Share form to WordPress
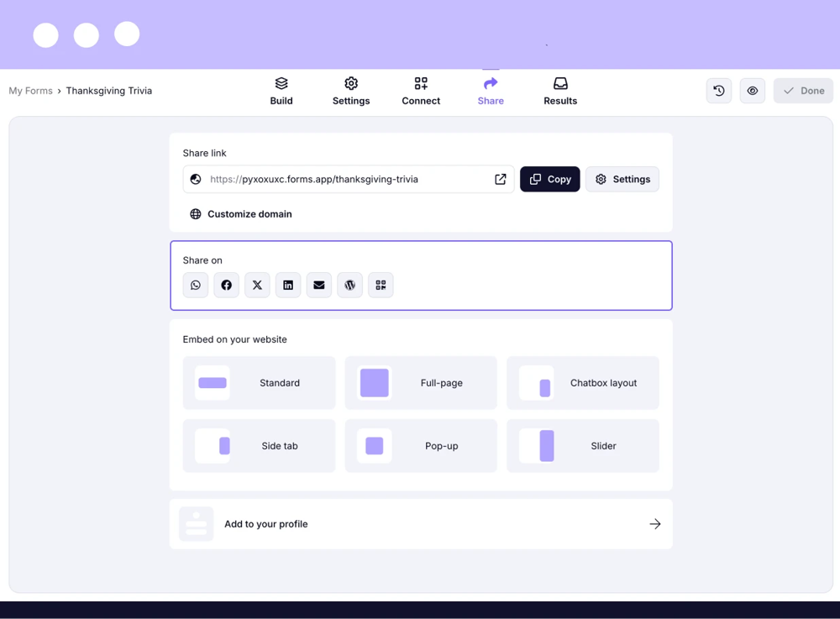 [x=349, y=286]
